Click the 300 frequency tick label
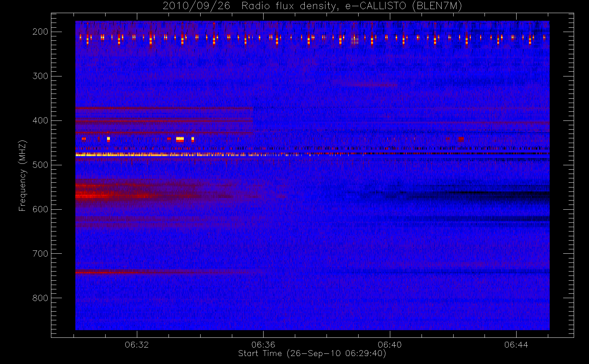This screenshot has height=364, width=589. pyautogui.click(x=40, y=76)
